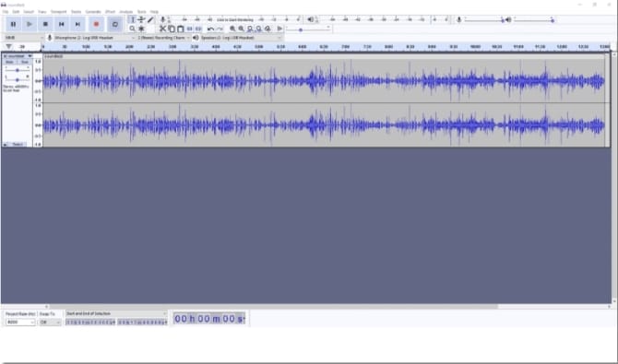The image size is (618, 364).
Task: Select the Selection (I-beam) tool
Action: [133, 19]
